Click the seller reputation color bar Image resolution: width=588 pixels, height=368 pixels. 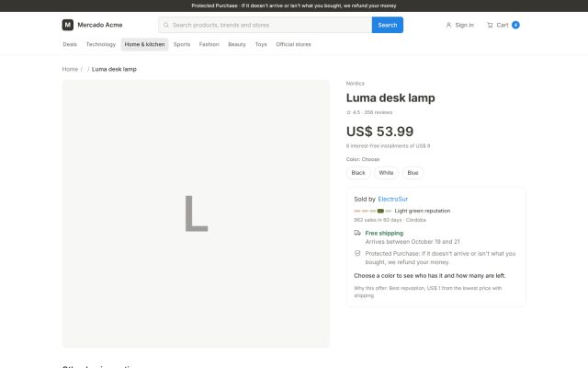point(372,211)
